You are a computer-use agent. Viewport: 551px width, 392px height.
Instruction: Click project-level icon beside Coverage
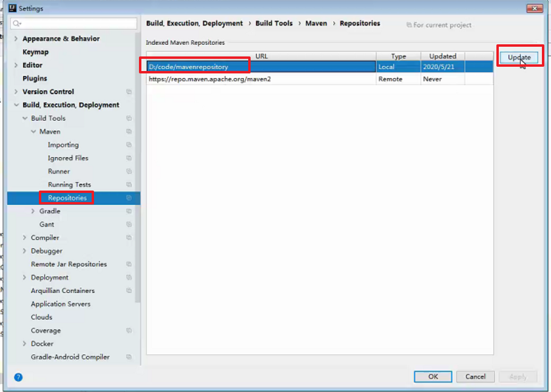click(x=129, y=331)
